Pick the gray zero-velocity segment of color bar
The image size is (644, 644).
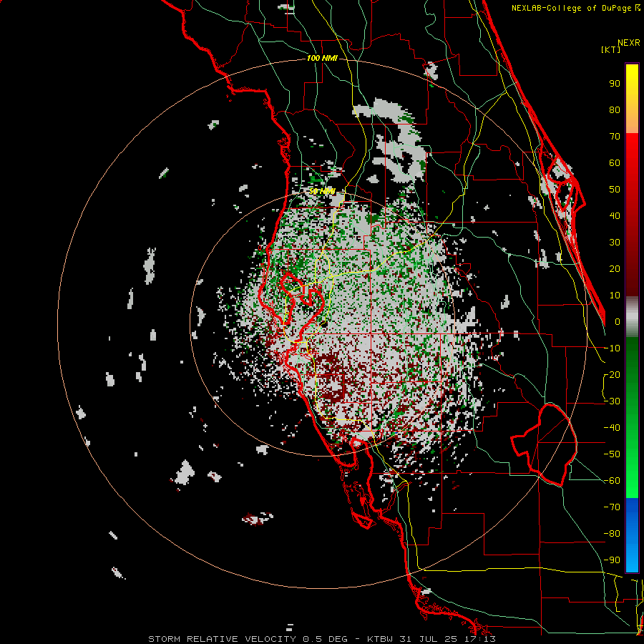632,317
